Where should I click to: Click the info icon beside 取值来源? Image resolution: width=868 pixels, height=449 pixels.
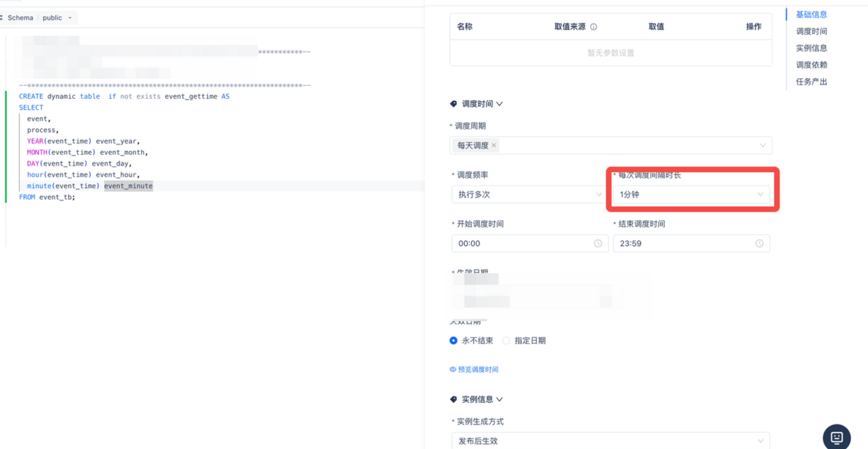594,27
